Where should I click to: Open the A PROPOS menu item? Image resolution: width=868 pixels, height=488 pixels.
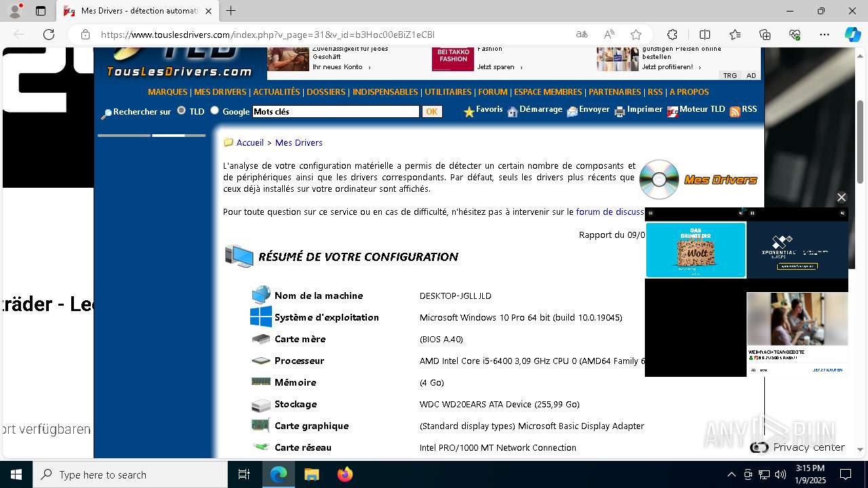click(689, 92)
